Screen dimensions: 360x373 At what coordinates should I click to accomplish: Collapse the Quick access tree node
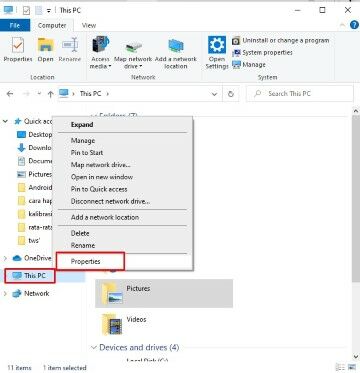click(5, 121)
